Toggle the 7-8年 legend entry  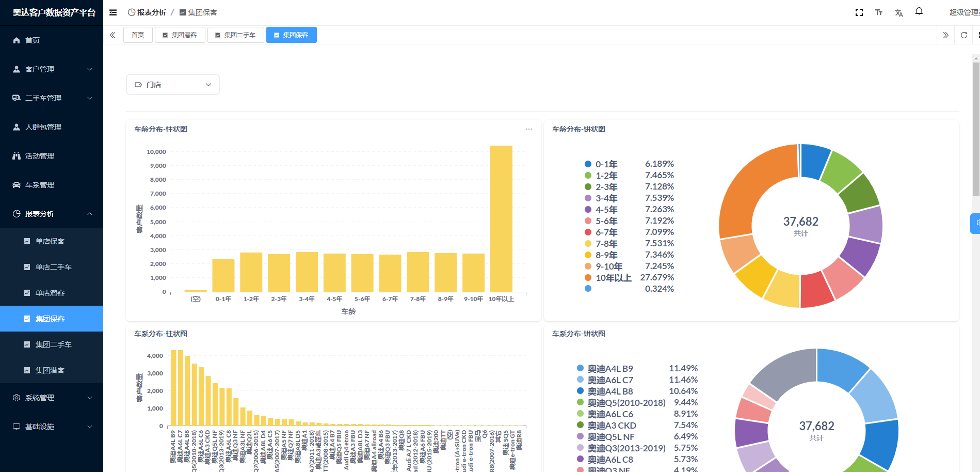629,244
